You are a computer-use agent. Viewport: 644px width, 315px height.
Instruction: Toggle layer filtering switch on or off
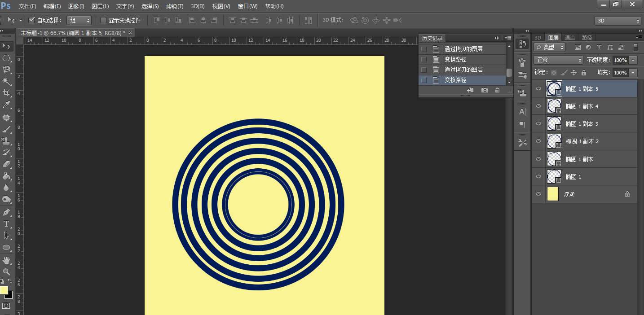tap(635, 47)
